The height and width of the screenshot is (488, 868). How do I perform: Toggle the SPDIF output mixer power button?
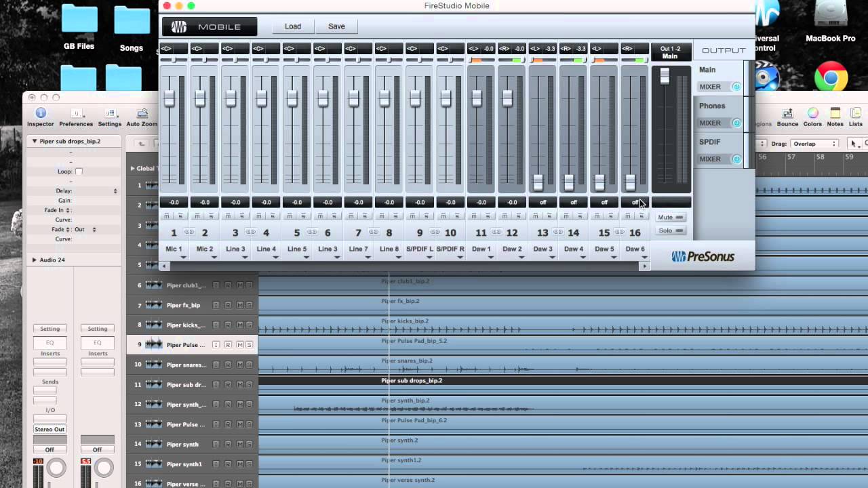pyautogui.click(x=736, y=159)
